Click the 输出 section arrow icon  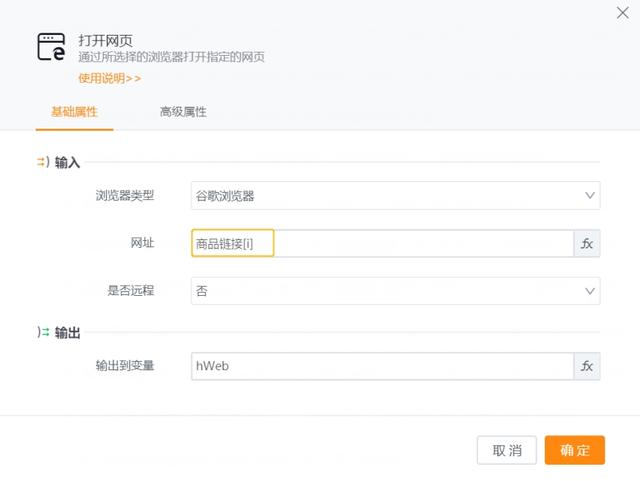coord(43,332)
